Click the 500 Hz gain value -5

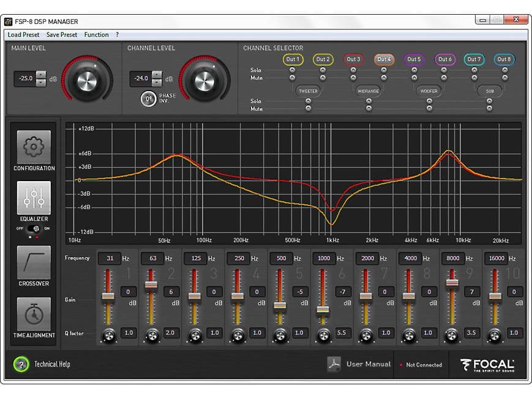[299, 292]
